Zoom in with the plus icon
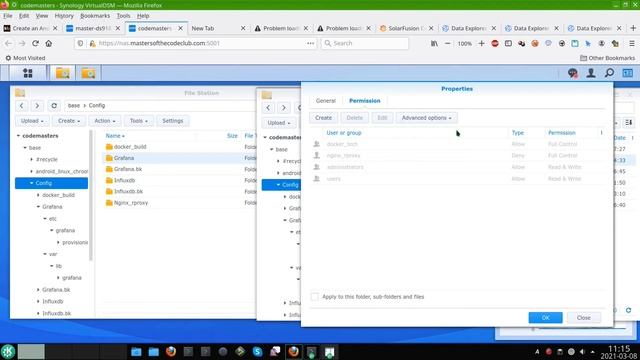 (x=481, y=43)
